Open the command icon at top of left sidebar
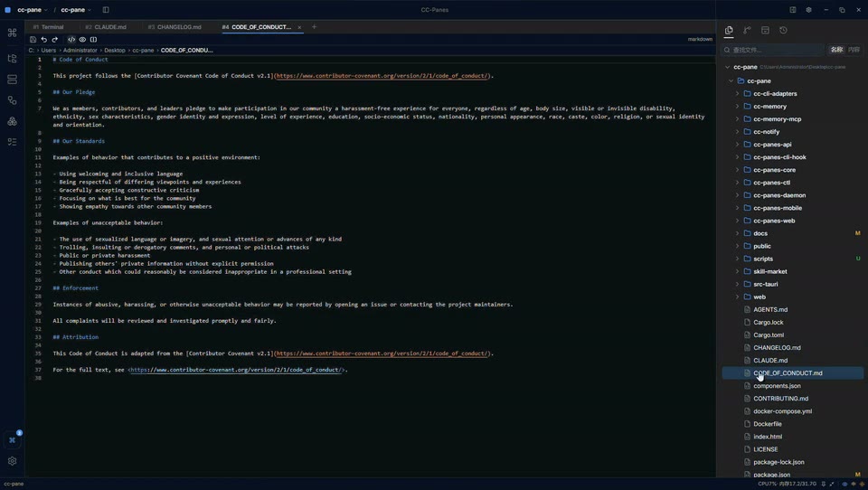Viewport: 868px width, 490px height. (12, 33)
